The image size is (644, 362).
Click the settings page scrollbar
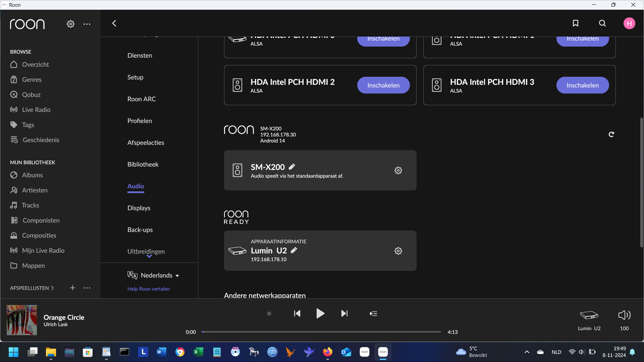(x=641, y=182)
